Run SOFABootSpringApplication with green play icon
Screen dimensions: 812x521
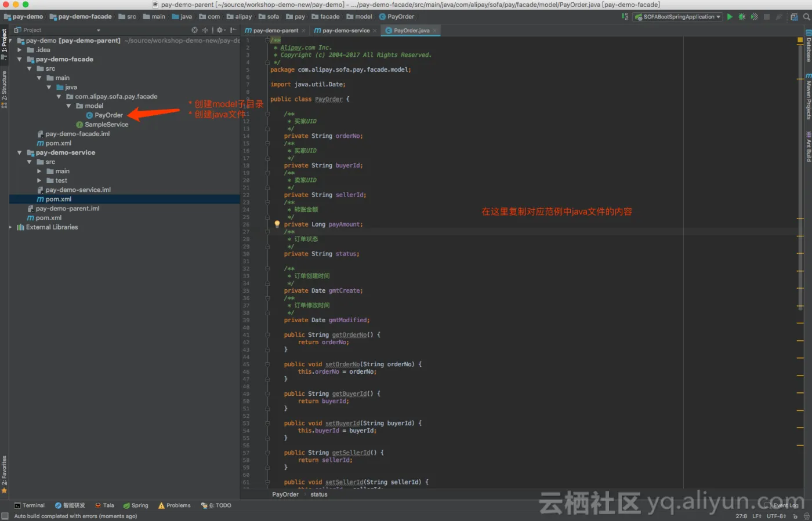(x=730, y=17)
